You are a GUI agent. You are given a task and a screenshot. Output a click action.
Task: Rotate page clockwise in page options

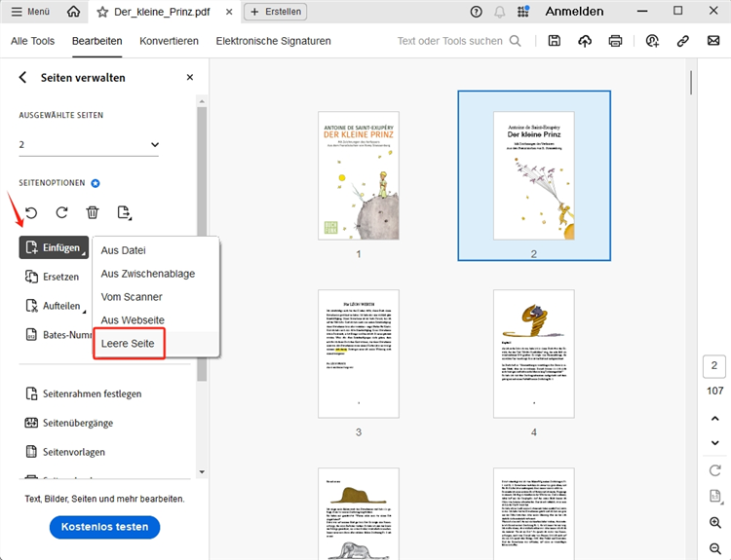(x=61, y=212)
